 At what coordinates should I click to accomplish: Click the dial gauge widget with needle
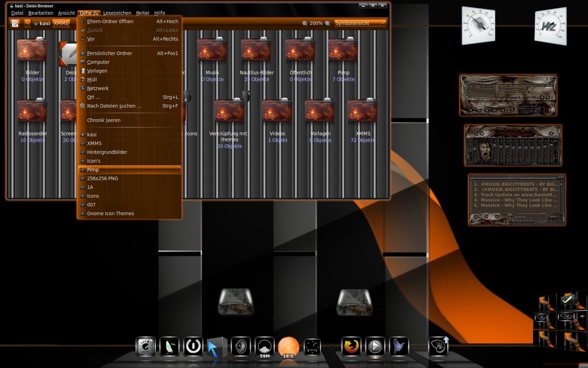tap(478, 26)
